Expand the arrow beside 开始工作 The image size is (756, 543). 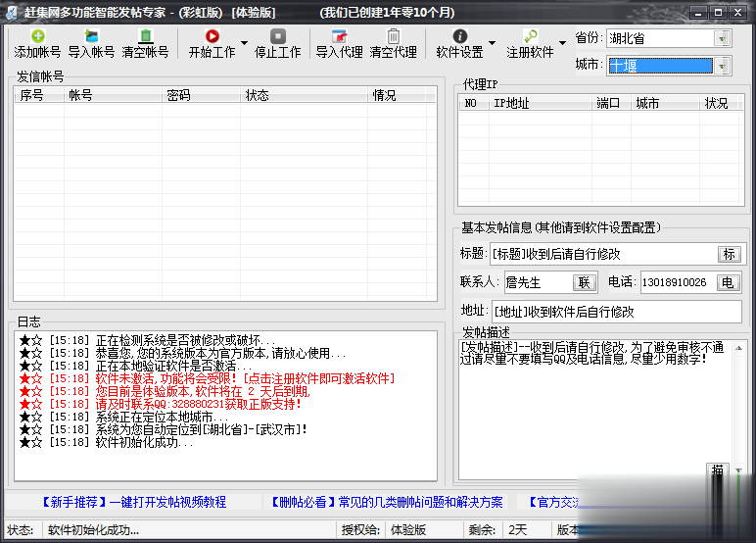click(x=244, y=44)
